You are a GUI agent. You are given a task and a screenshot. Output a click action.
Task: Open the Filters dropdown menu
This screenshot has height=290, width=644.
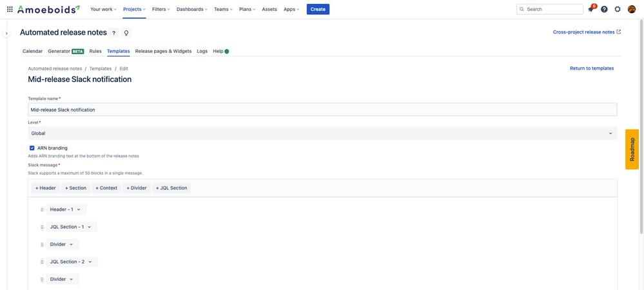(x=161, y=9)
